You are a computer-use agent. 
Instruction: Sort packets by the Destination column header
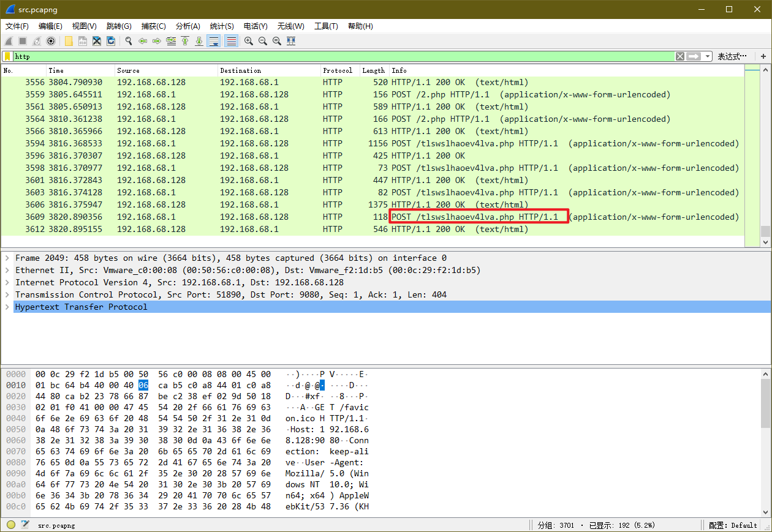pos(269,70)
